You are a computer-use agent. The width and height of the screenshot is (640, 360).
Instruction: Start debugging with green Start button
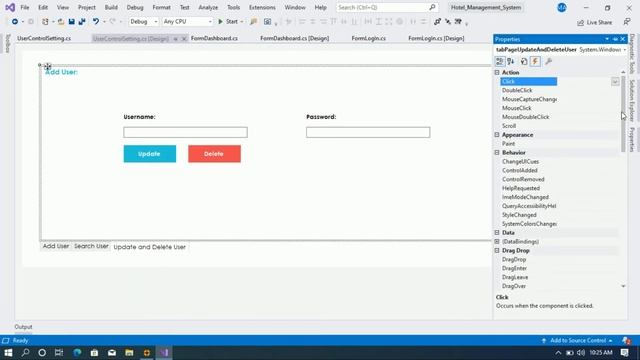pos(228,22)
